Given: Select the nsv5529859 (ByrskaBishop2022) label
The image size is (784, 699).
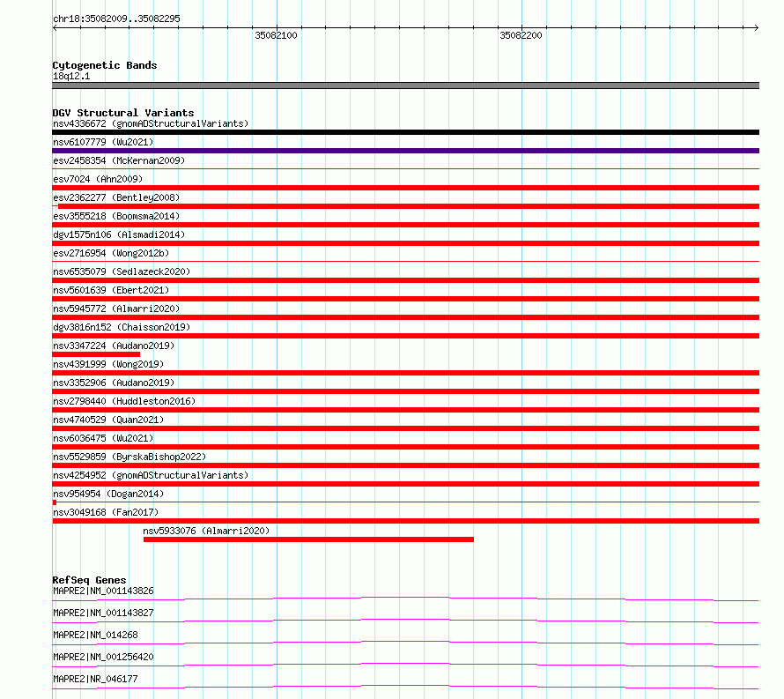Looking at the screenshot, I should tap(129, 457).
